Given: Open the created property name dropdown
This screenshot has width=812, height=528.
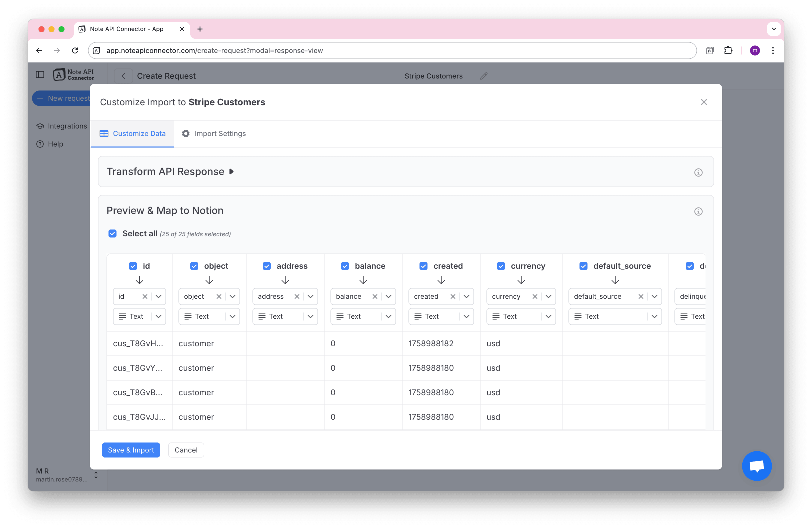Looking at the screenshot, I should click(x=466, y=296).
